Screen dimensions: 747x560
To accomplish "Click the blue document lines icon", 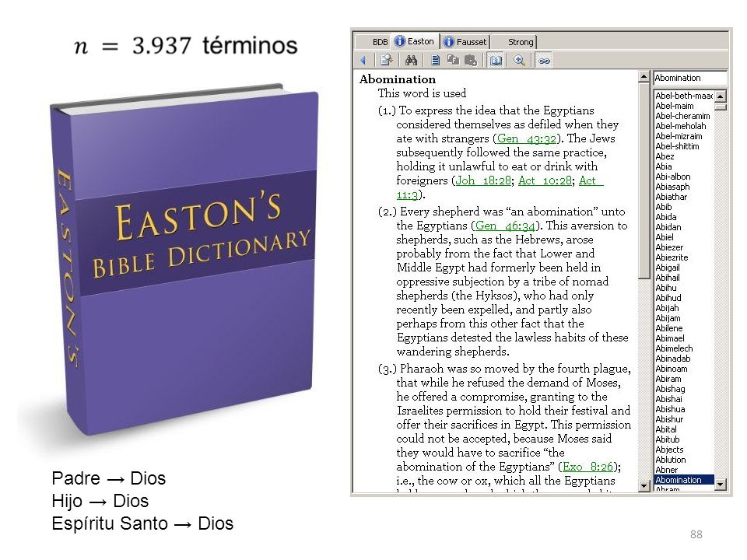I will point(435,61).
